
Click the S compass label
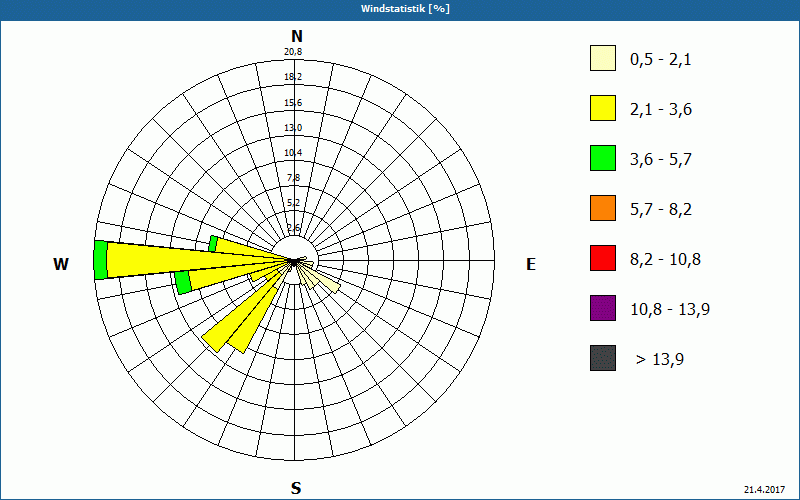296,488
